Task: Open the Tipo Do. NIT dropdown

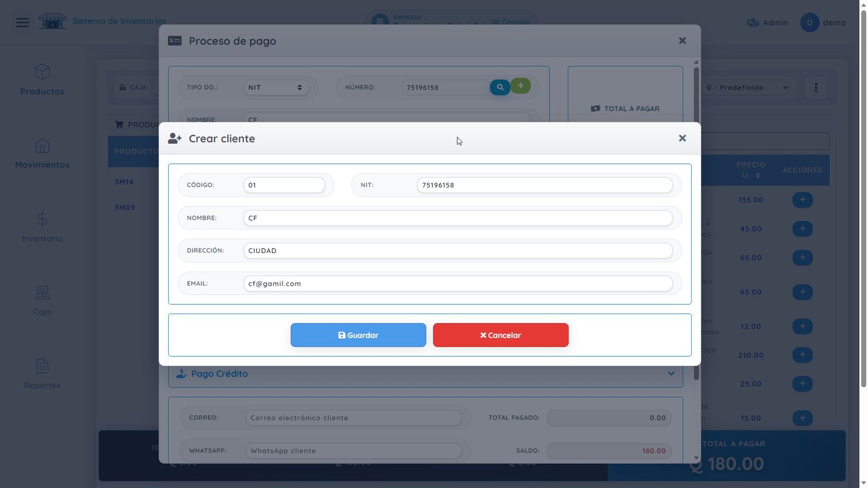Action: (276, 87)
